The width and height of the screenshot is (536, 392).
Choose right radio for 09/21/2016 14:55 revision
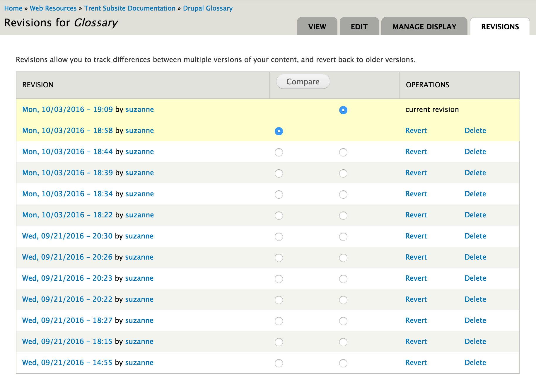[343, 363]
